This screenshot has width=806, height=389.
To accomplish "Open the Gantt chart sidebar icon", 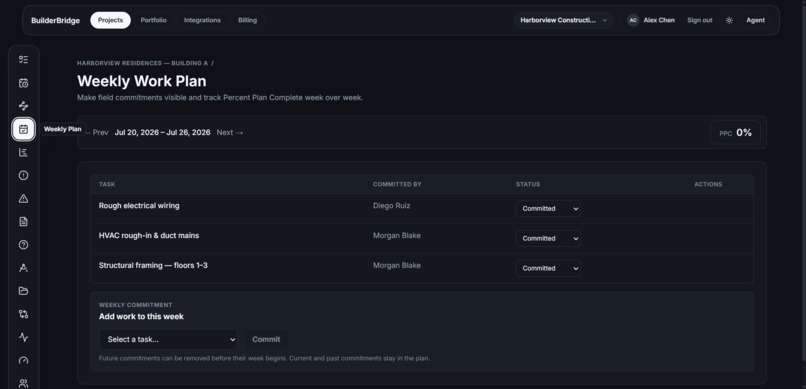I will tap(23, 152).
